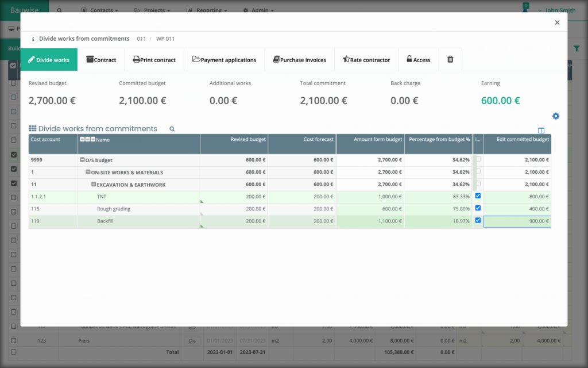Toggle the O/S budget row checkbox
Screen dimensions: 588x368
478,159
